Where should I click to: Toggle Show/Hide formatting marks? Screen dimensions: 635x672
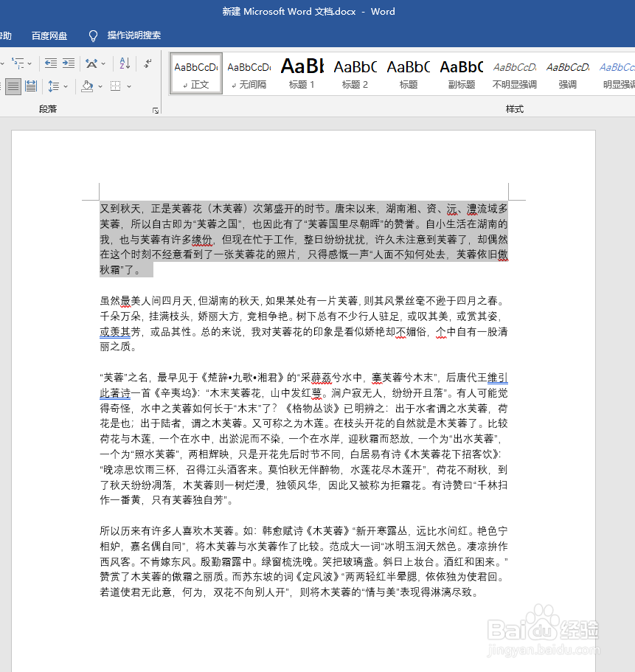(x=148, y=64)
